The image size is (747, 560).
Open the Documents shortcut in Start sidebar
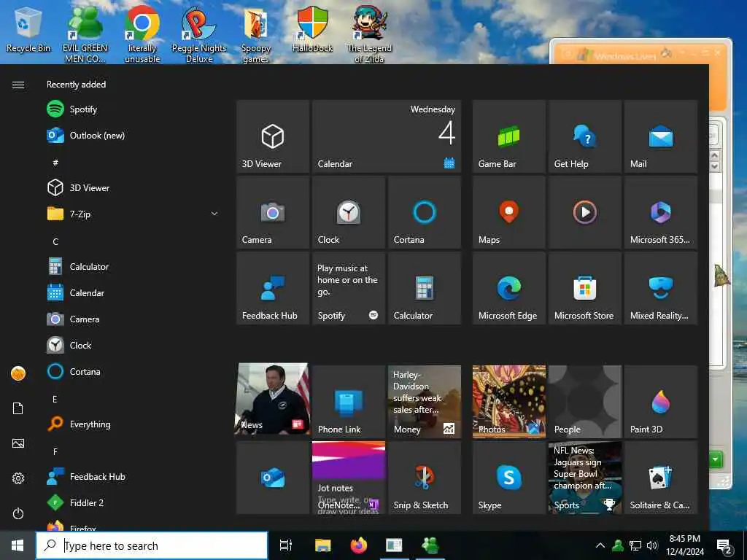coord(18,408)
